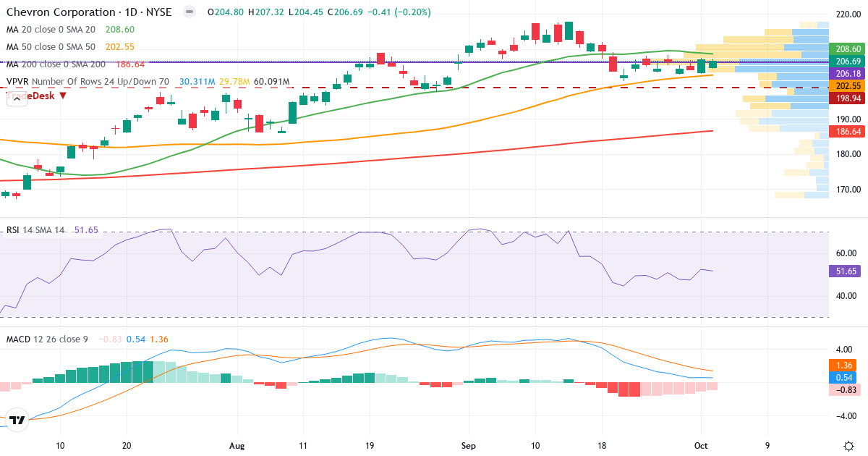Screen dimensions: 868x456
Task: Click the MA 20 value 208.60 in legend
Action: (x=120, y=30)
